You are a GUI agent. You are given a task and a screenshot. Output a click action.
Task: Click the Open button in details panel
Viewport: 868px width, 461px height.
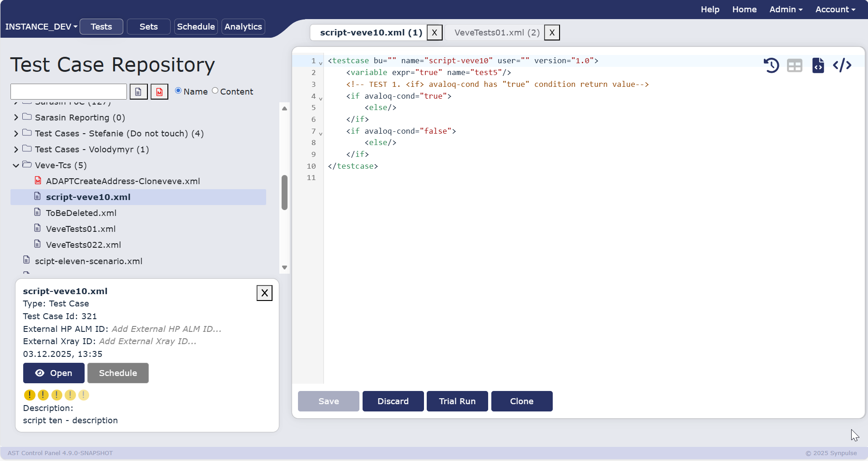(54, 373)
